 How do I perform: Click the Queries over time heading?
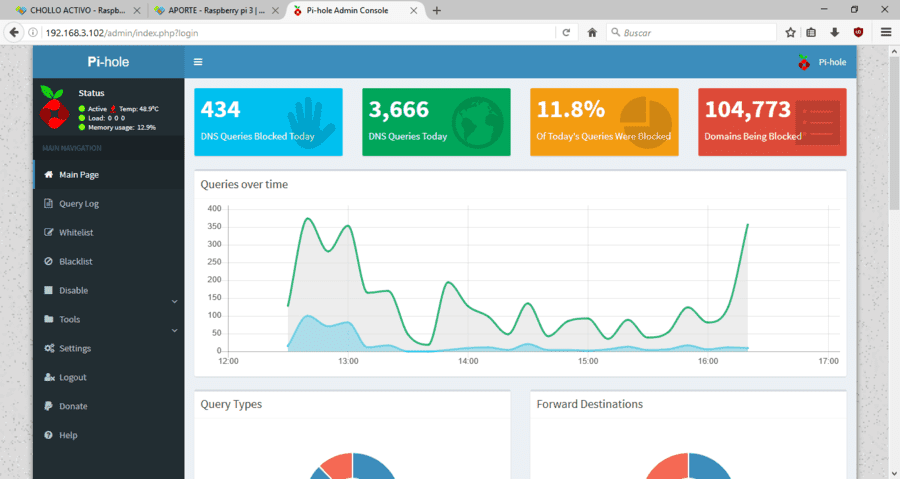[244, 184]
